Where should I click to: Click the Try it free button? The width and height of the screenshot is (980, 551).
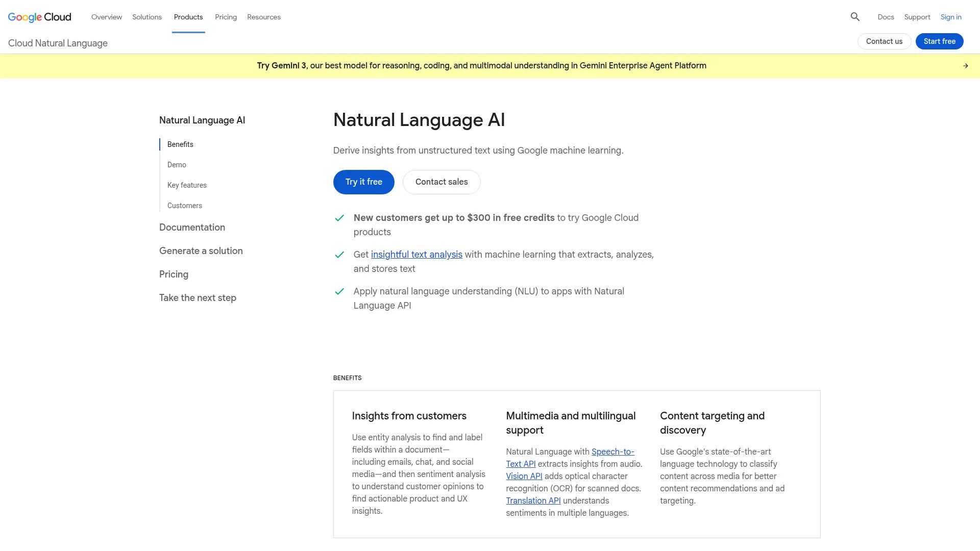point(364,182)
